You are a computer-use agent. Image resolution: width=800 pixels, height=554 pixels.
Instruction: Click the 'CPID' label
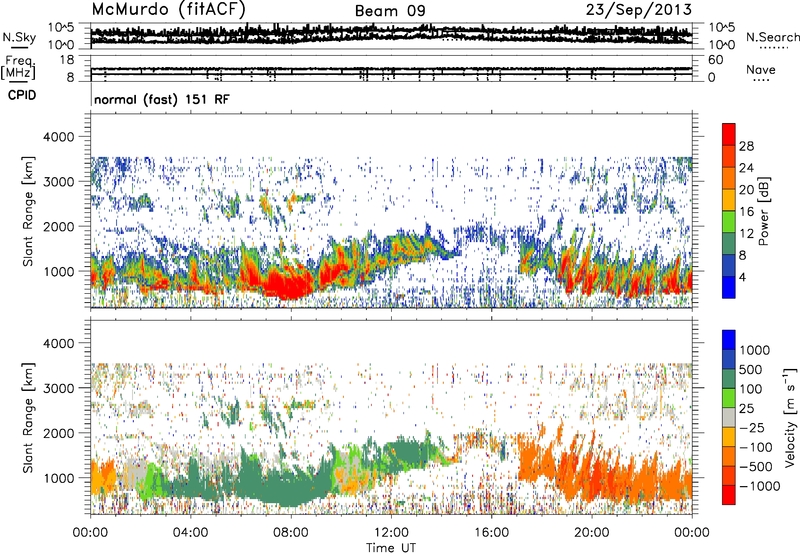click(x=22, y=95)
